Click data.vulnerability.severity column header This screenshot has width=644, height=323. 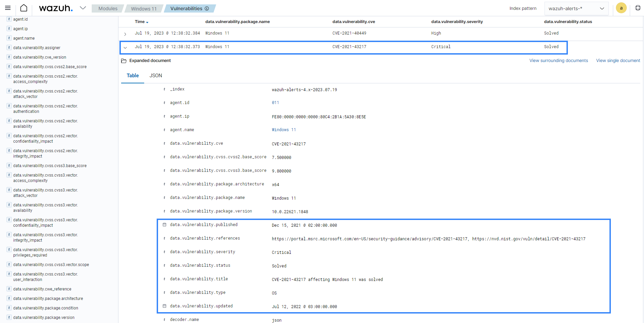coord(457,22)
